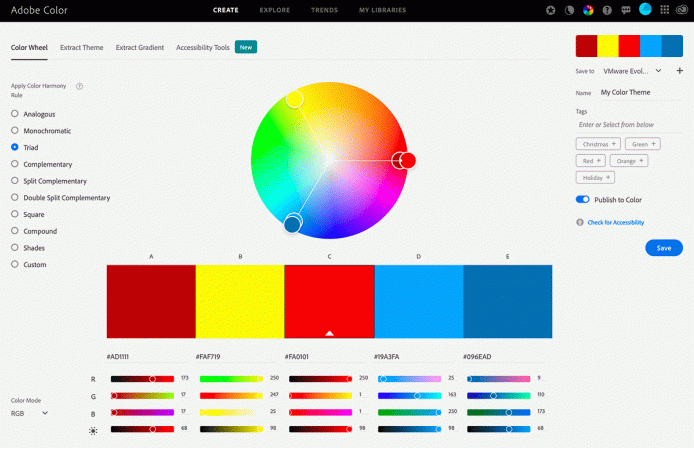The height and width of the screenshot is (453, 694).
Task: Click the hex field #FAF719
Action: (x=236, y=356)
